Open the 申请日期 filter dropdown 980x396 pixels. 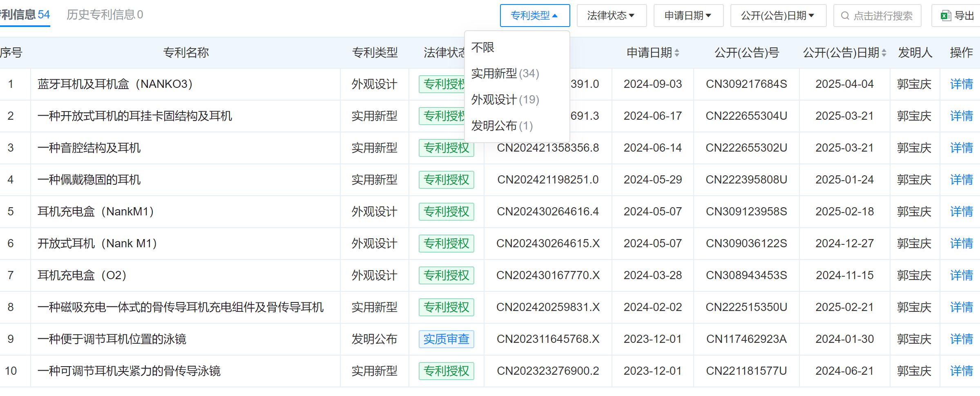pyautogui.click(x=688, y=16)
